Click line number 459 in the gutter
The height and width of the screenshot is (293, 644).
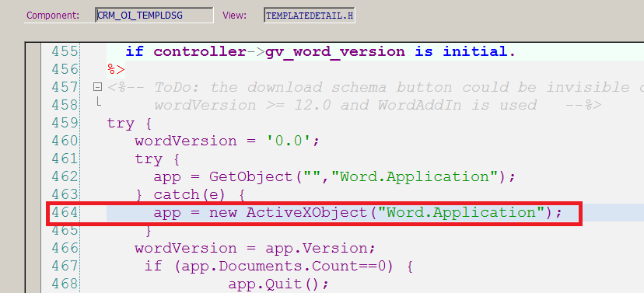[65, 123]
